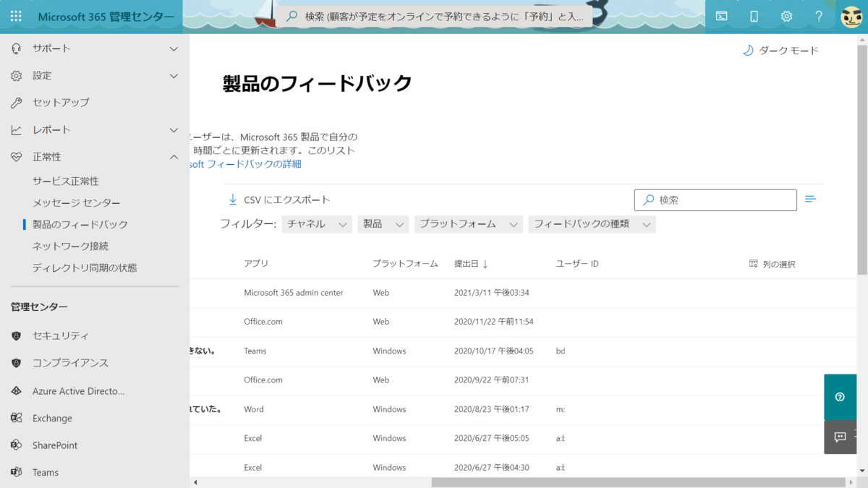868x488 pixels.
Task: Click the mobile app phone icon
Action: point(754,16)
